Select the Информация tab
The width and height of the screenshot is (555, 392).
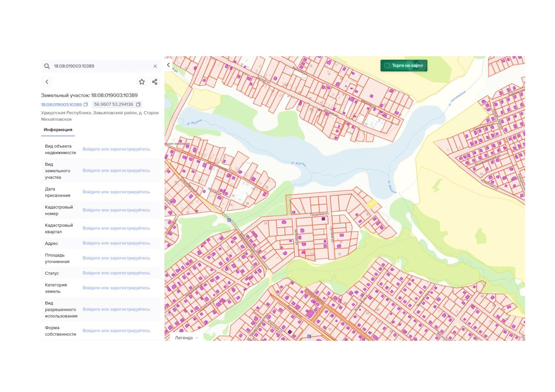(x=58, y=130)
